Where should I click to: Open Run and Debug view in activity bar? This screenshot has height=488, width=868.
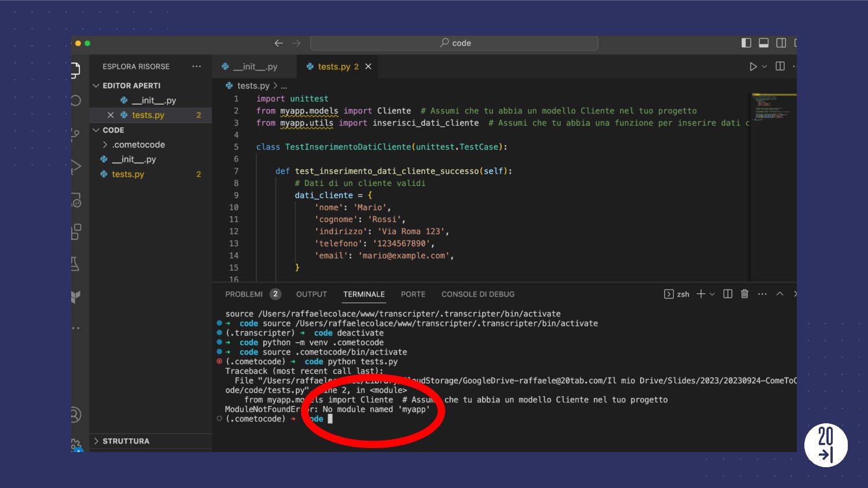[x=76, y=167]
